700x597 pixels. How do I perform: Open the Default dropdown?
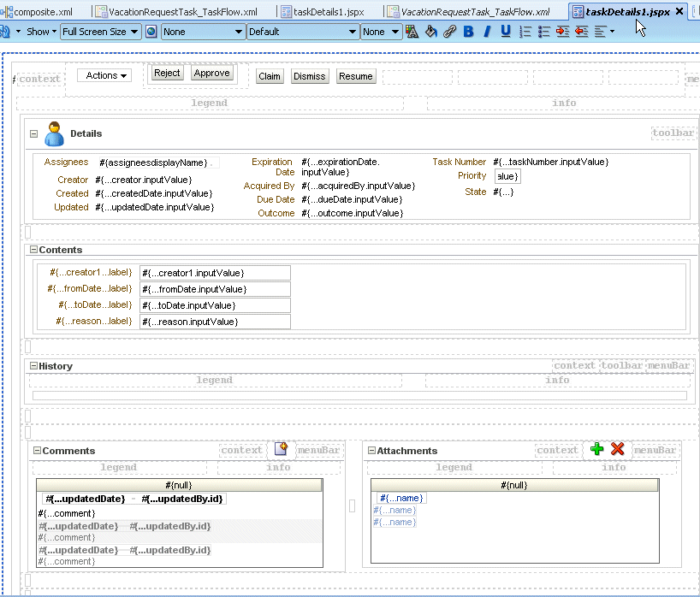(303, 32)
